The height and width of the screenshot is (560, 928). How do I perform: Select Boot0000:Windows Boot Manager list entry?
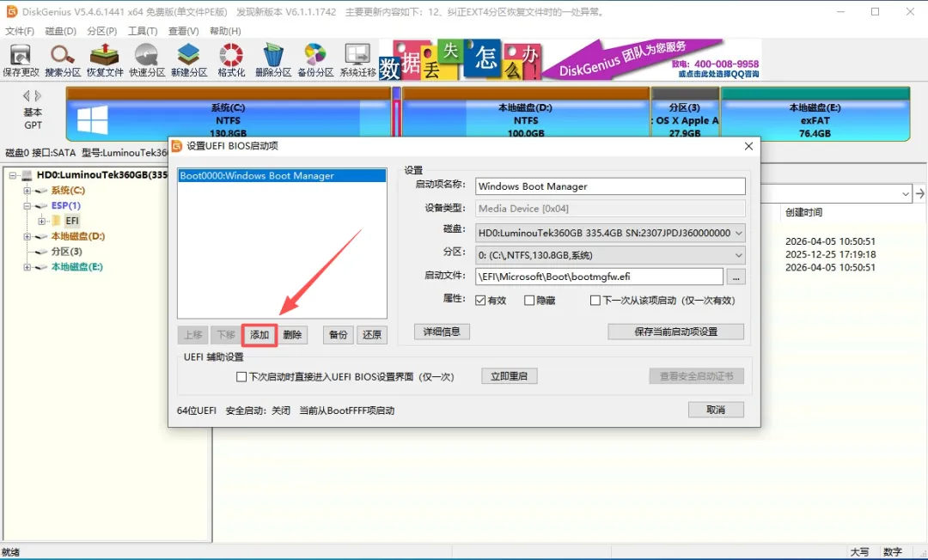coord(282,175)
